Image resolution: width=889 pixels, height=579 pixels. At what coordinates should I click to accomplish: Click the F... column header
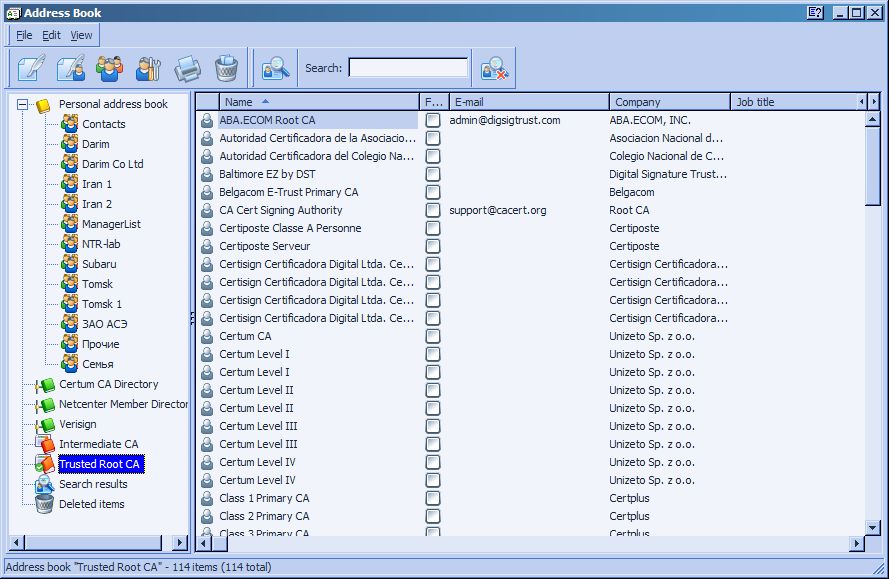pos(434,102)
